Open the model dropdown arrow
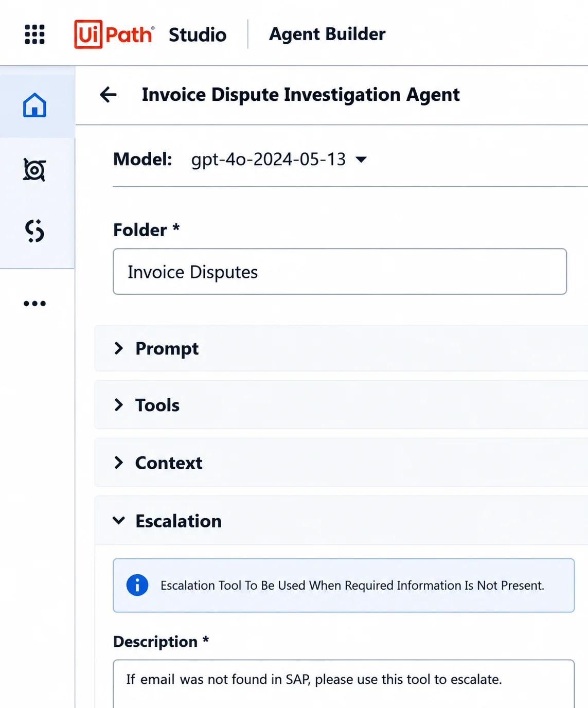The width and height of the screenshot is (588, 708). (x=362, y=160)
